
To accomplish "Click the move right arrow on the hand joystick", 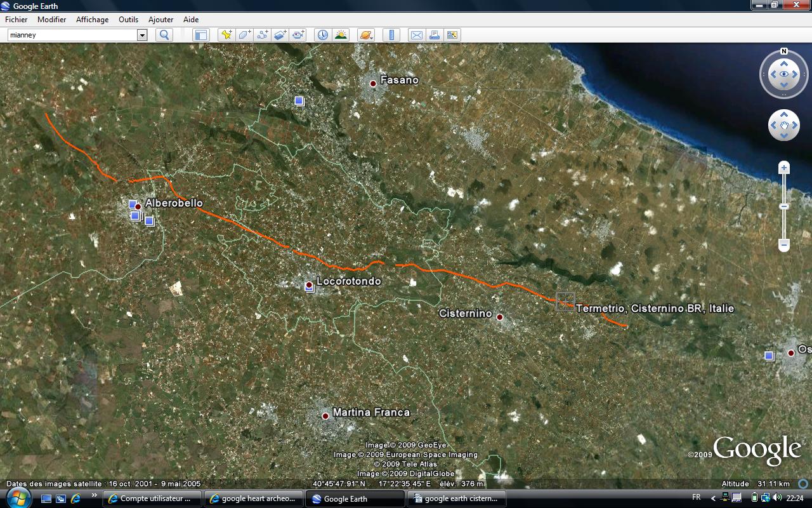I will coord(796,125).
